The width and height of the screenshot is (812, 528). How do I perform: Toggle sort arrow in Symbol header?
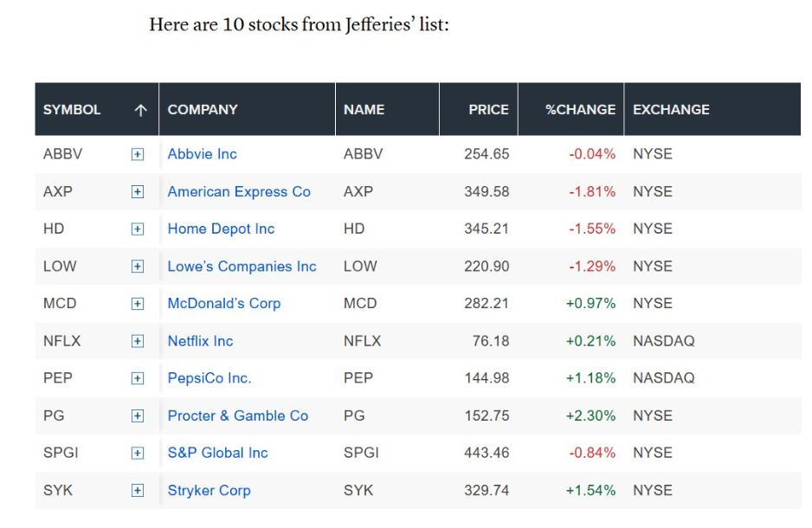pyautogui.click(x=140, y=110)
